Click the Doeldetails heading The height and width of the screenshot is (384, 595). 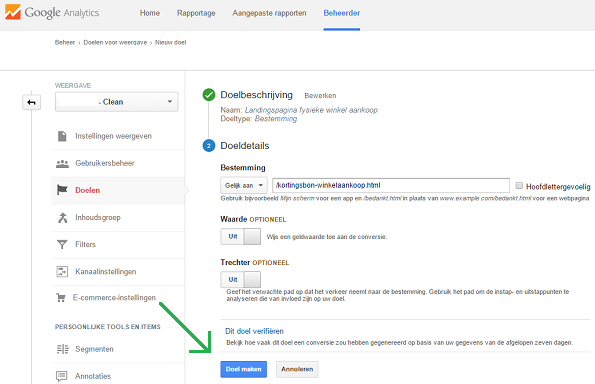[x=245, y=146]
